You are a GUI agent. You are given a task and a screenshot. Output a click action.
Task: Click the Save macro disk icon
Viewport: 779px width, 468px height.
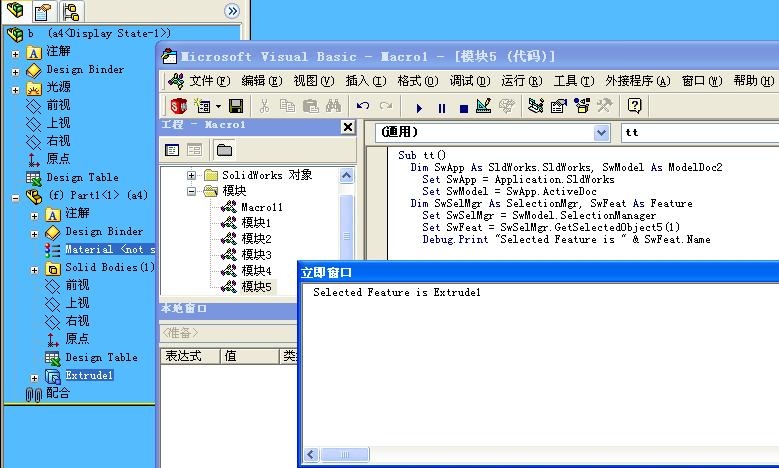(236, 106)
